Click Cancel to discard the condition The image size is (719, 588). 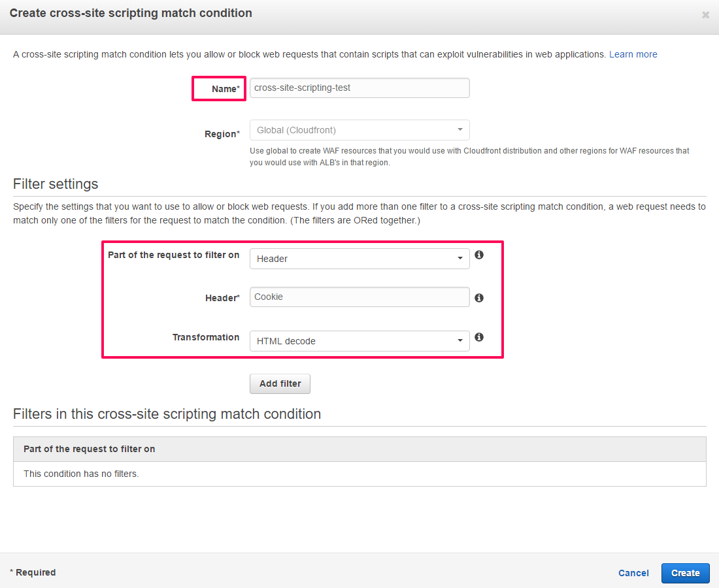tap(633, 573)
